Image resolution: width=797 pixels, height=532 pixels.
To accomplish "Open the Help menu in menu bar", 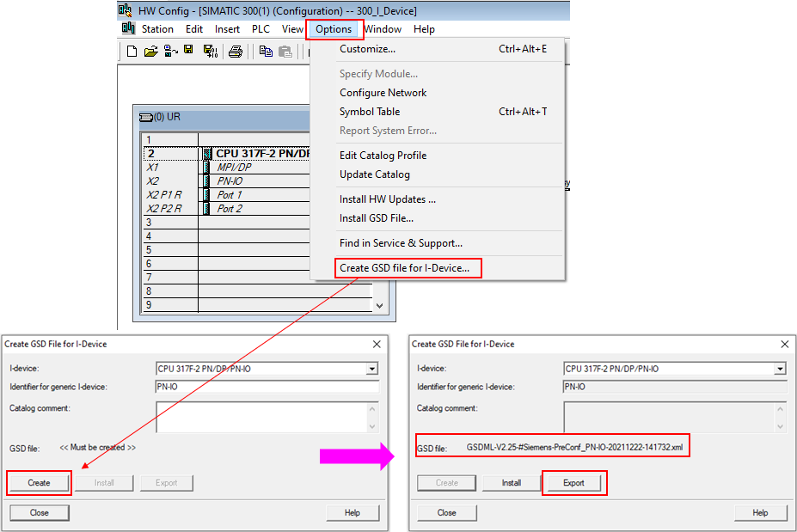I will [x=424, y=29].
